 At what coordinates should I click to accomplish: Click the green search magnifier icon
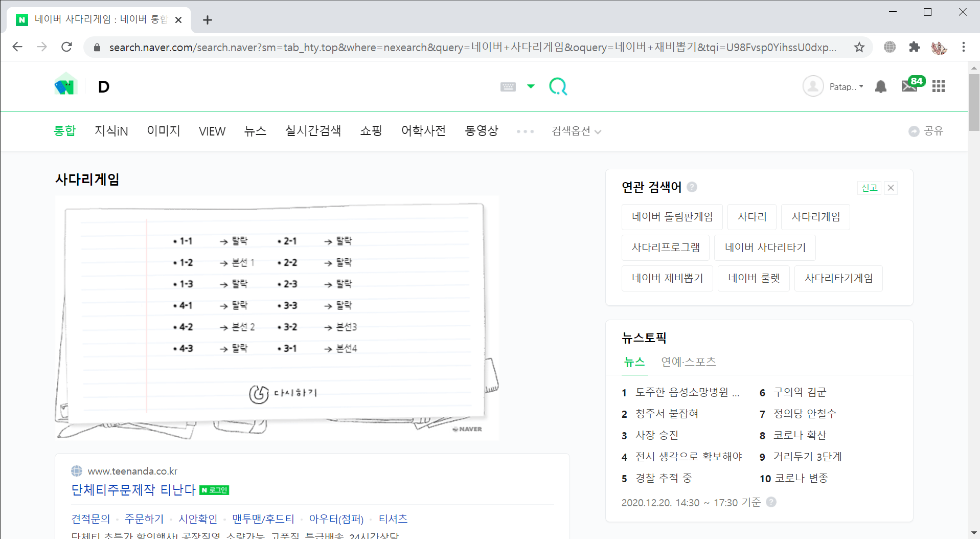tap(558, 86)
